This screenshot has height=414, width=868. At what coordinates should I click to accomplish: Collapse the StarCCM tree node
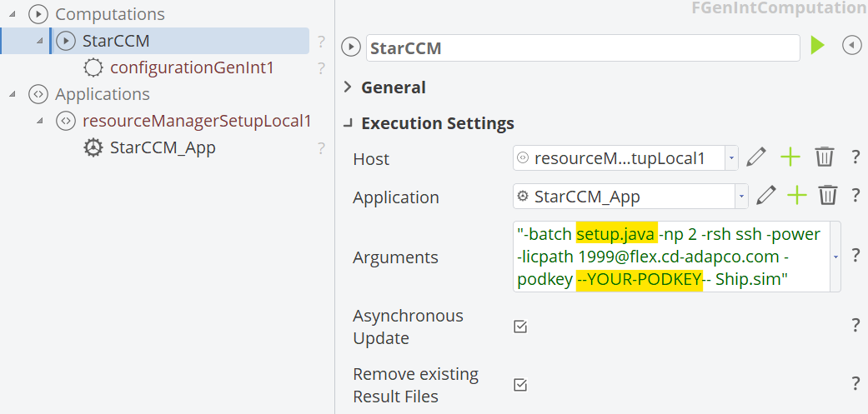click(39, 41)
